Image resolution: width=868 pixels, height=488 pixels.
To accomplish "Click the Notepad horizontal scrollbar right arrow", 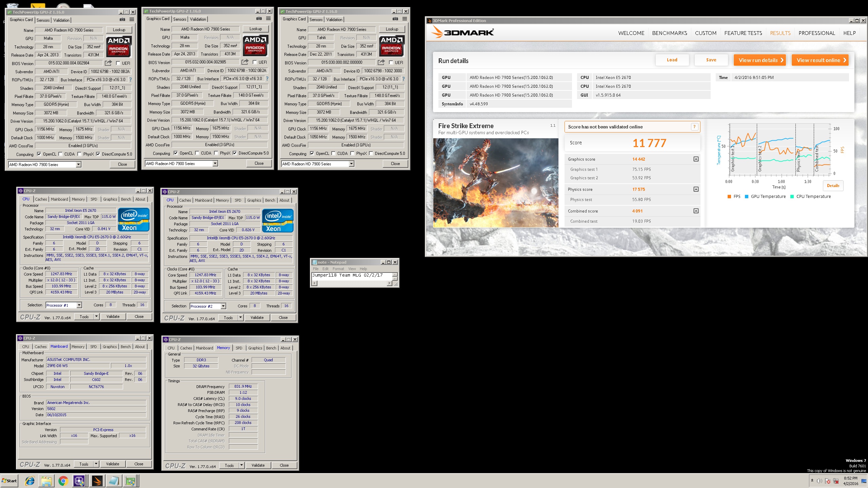I will (x=389, y=283).
